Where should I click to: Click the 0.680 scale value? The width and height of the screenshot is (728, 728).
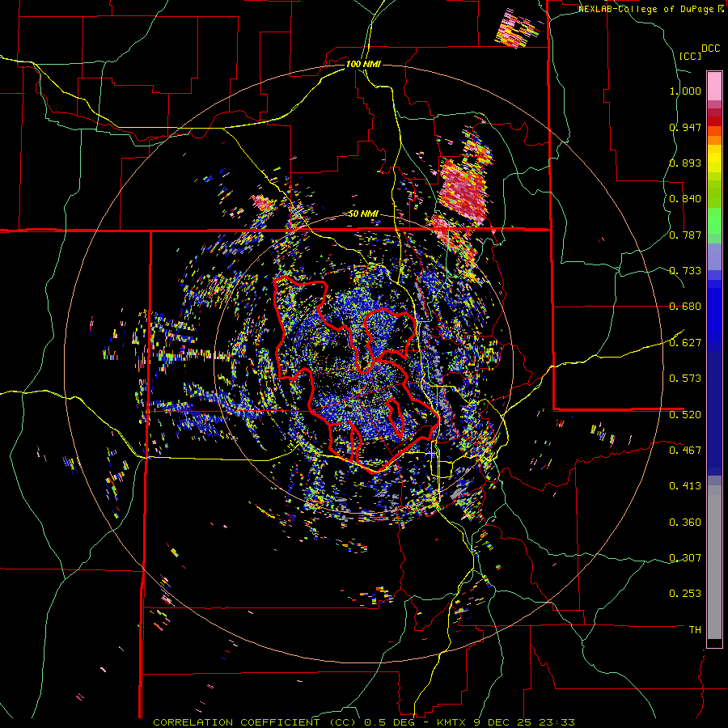pyautogui.click(x=685, y=306)
